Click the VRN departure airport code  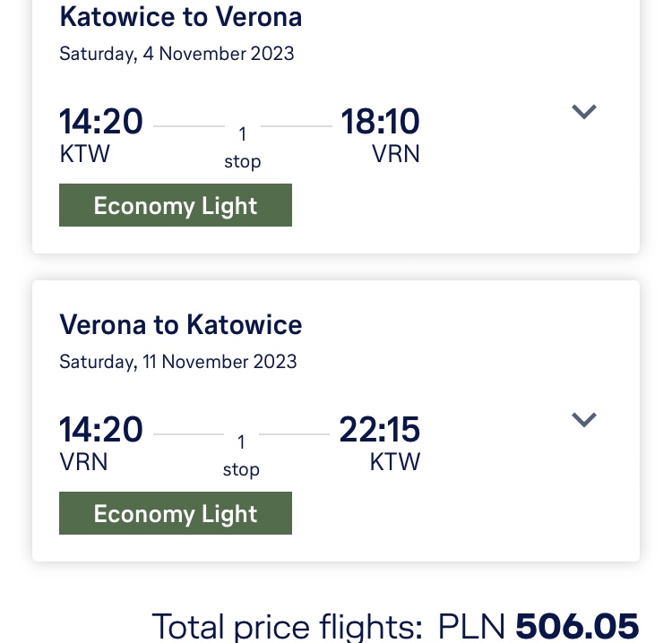click(x=83, y=462)
